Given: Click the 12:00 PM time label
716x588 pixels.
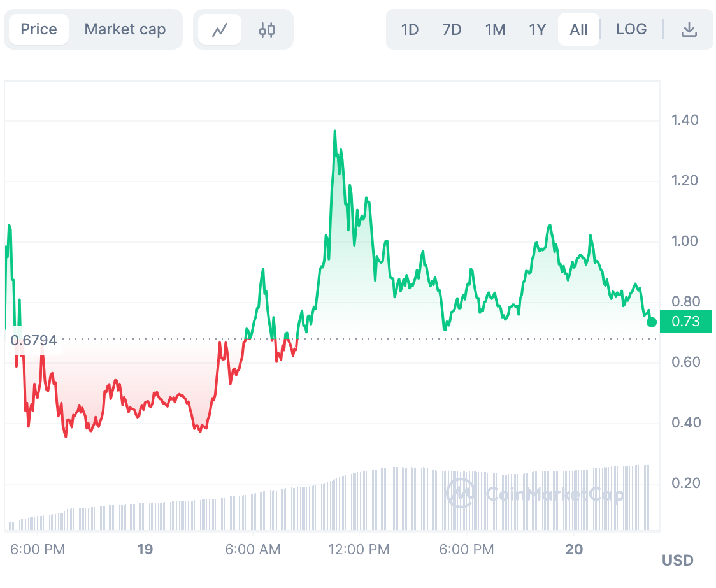Looking at the screenshot, I should click(x=359, y=549).
